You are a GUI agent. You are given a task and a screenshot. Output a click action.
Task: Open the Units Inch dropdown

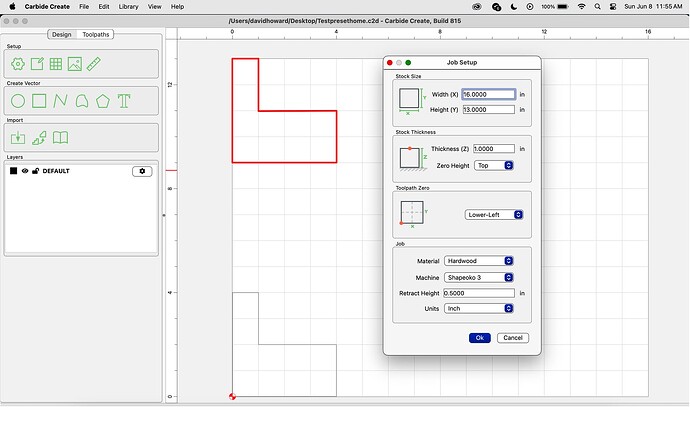[479, 309]
